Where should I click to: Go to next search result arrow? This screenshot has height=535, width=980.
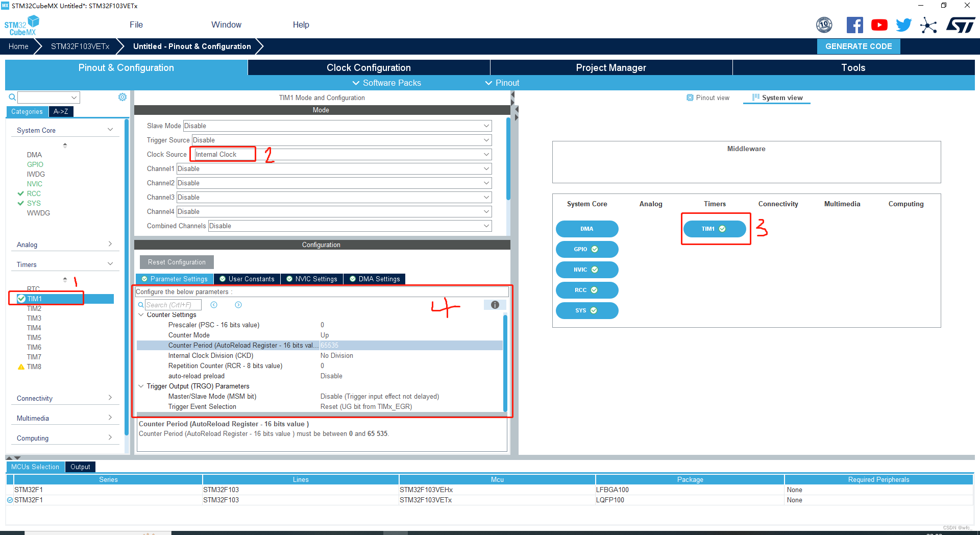click(238, 305)
